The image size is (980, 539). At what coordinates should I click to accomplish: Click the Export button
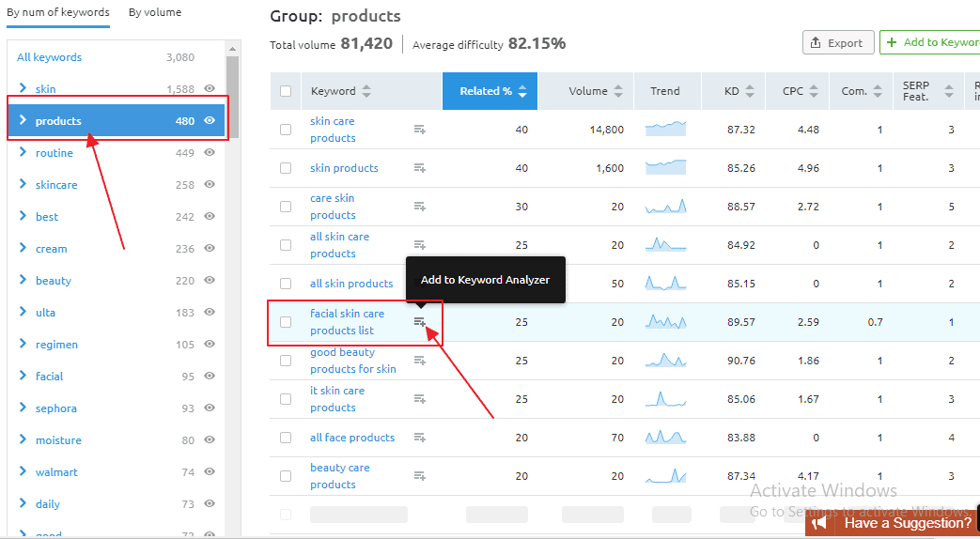coord(837,42)
